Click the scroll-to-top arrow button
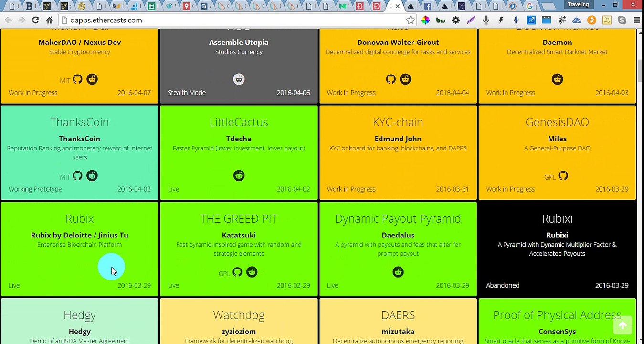 (623, 325)
